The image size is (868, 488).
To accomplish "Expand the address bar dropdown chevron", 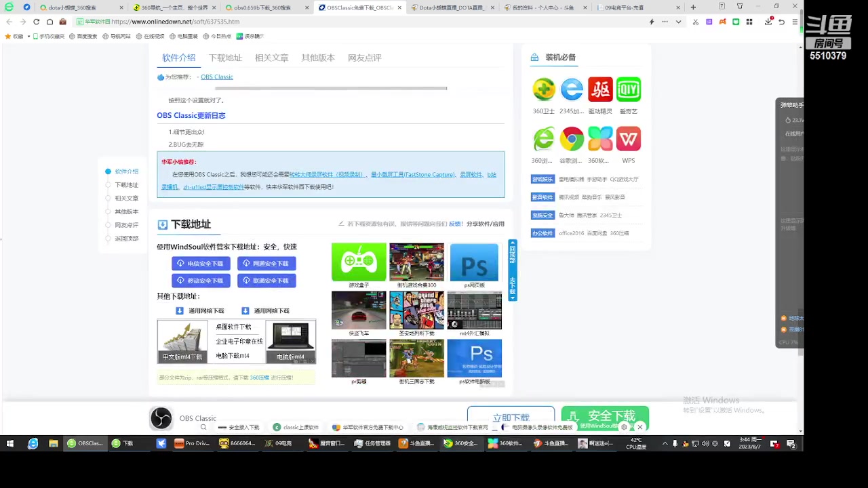I will pyautogui.click(x=677, y=22).
